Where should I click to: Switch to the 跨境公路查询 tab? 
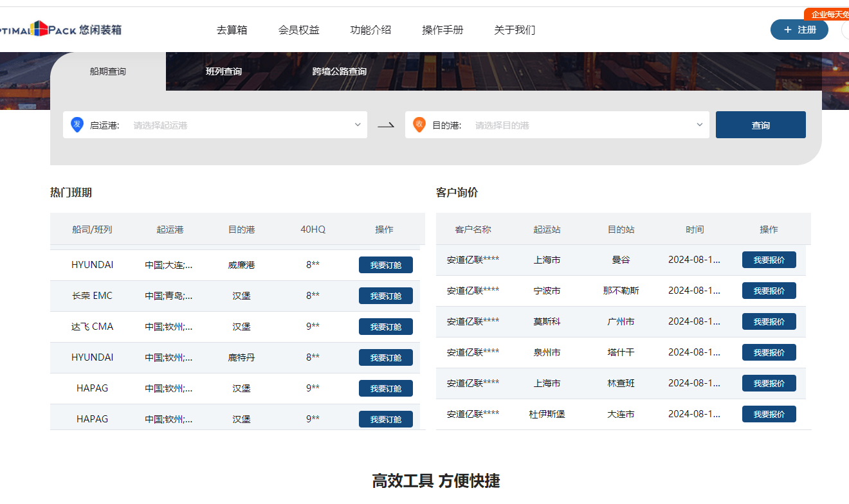coord(340,71)
